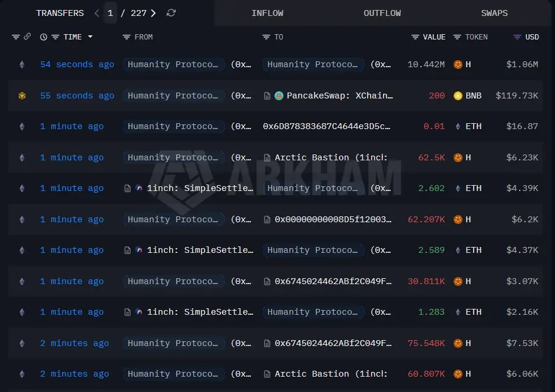Click the USD amount $6.06K
This screenshot has width=555, height=392.
[522, 374]
